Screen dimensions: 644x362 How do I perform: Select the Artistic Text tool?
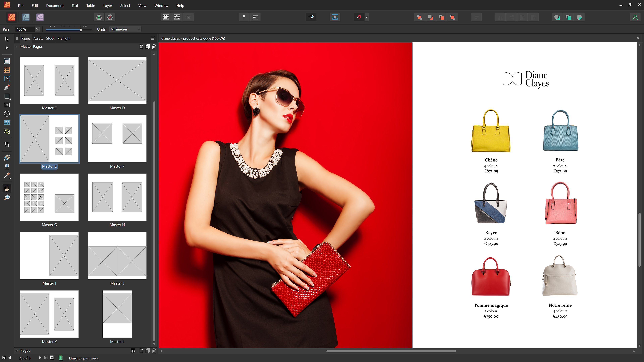click(x=7, y=79)
